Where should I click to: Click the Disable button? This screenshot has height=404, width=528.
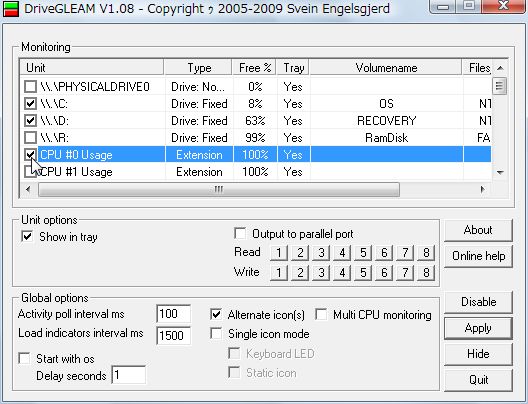click(x=478, y=302)
